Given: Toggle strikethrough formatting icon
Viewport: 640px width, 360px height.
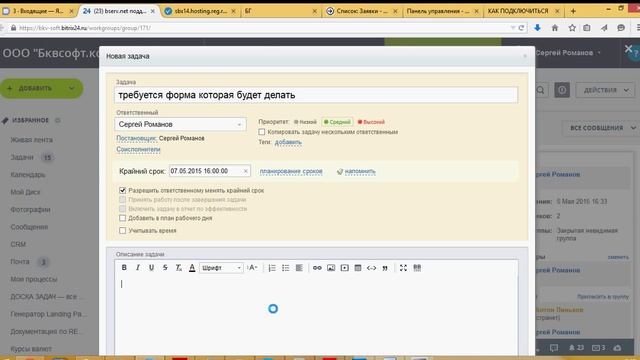Looking at the screenshot, I should pyautogui.click(x=165, y=268).
